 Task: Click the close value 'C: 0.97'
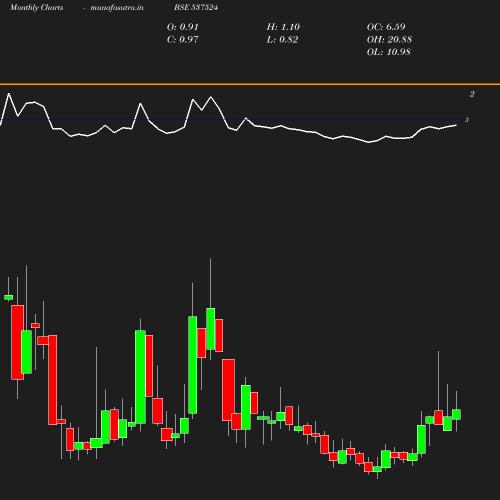[x=183, y=40]
